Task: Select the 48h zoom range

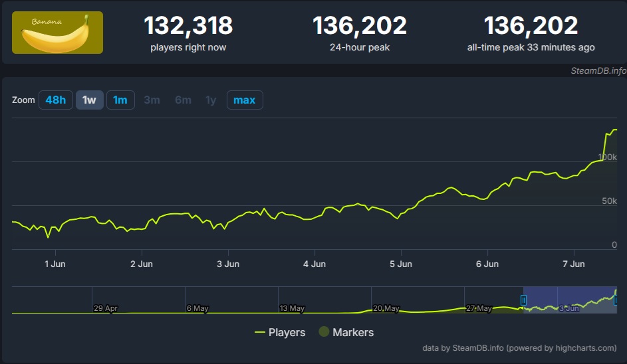Action: 56,100
